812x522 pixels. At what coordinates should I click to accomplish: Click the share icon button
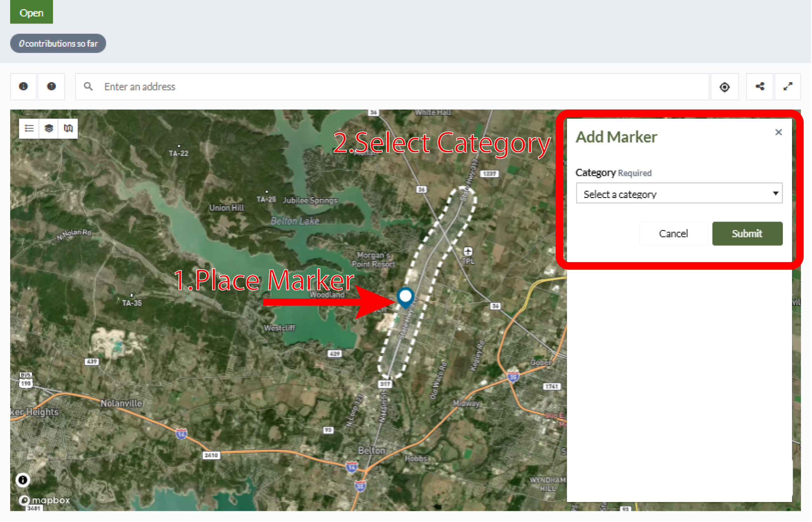click(761, 87)
